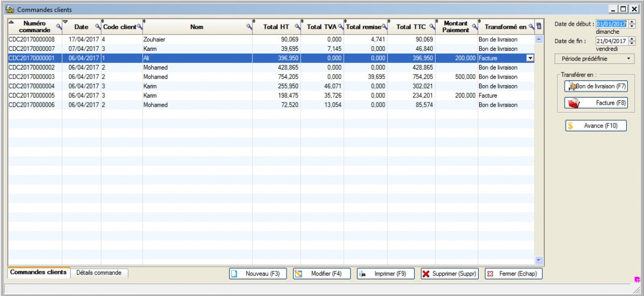Image resolution: width=644 pixels, height=296 pixels.
Task: Transfer order to Bon de livraison (F7)
Action: (x=596, y=86)
